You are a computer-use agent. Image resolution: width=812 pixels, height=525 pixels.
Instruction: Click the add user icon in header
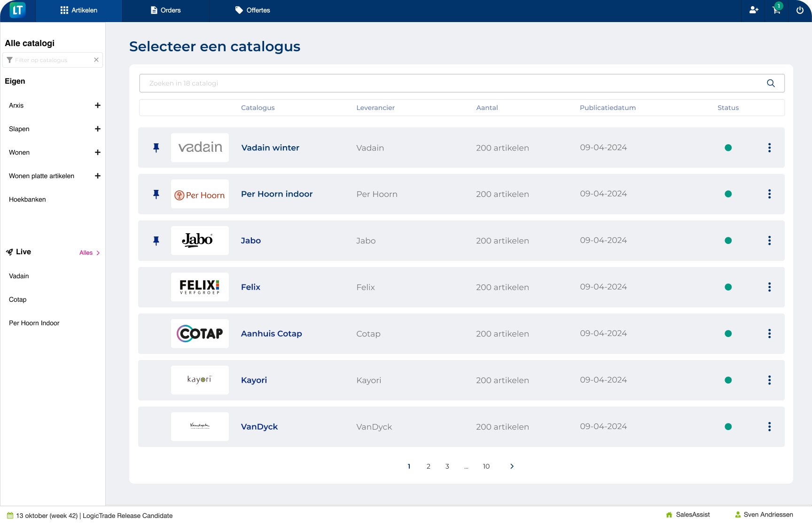tap(754, 10)
